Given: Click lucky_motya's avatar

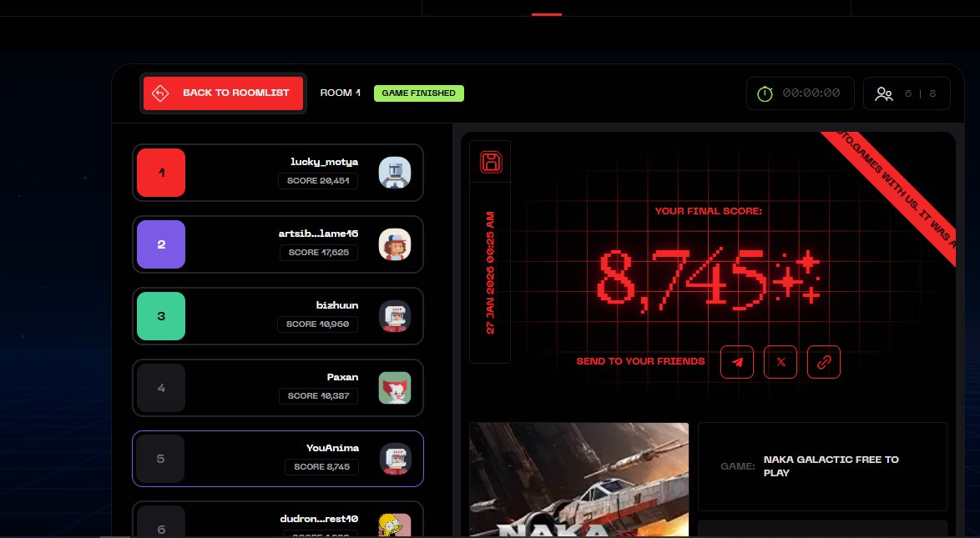Looking at the screenshot, I should click(x=395, y=173).
